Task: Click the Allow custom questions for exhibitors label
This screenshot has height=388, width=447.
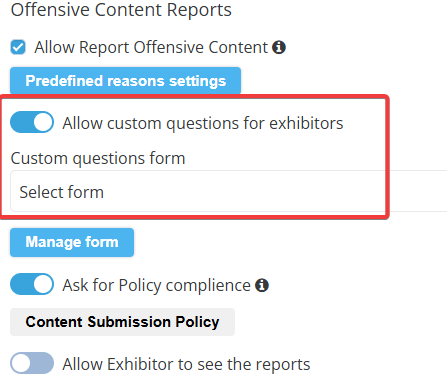Action: [203, 123]
